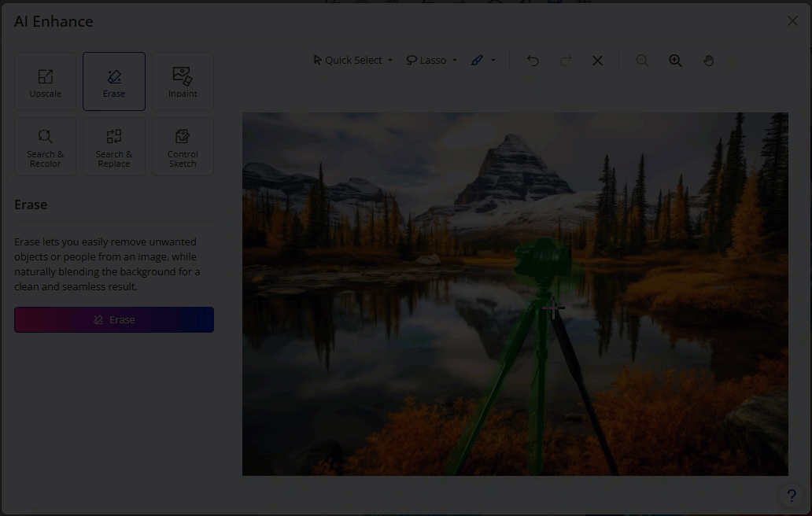Open the help question mark button
This screenshot has width=812, height=516.
point(792,496)
